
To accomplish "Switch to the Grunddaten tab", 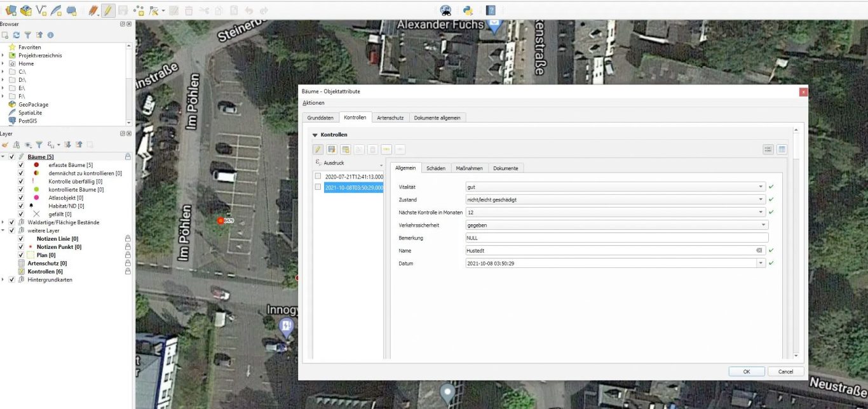I will [320, 117].
